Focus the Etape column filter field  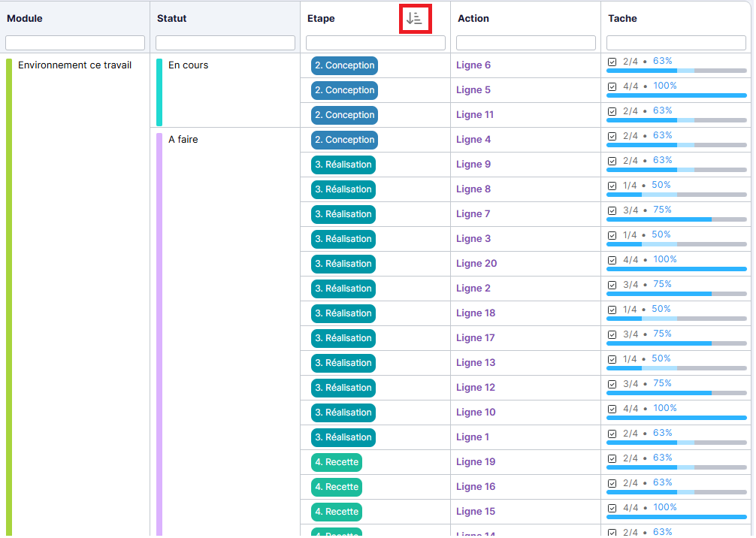point(376,43)
